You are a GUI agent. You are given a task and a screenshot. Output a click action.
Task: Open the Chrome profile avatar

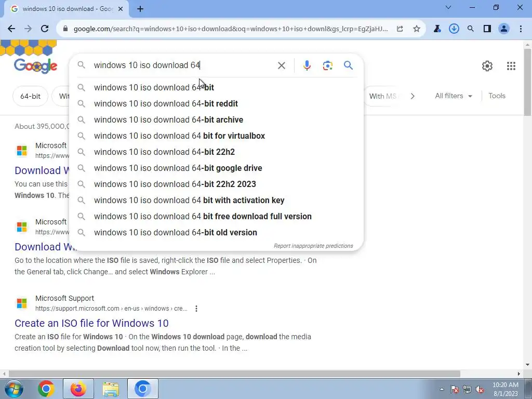click(x=504, y=29)
